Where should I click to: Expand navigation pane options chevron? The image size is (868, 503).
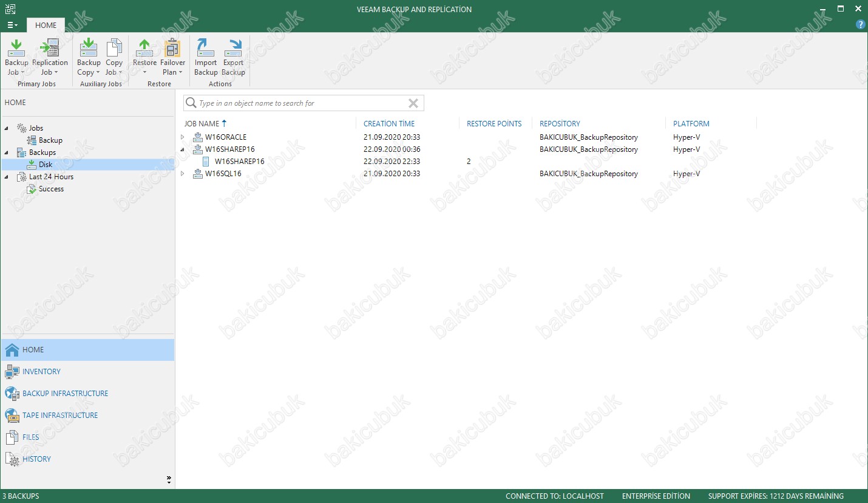point(169,479)
